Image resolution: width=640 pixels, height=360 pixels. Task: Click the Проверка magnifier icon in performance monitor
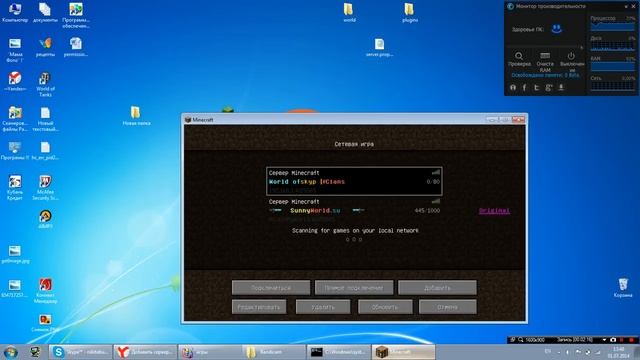point(519,56)
